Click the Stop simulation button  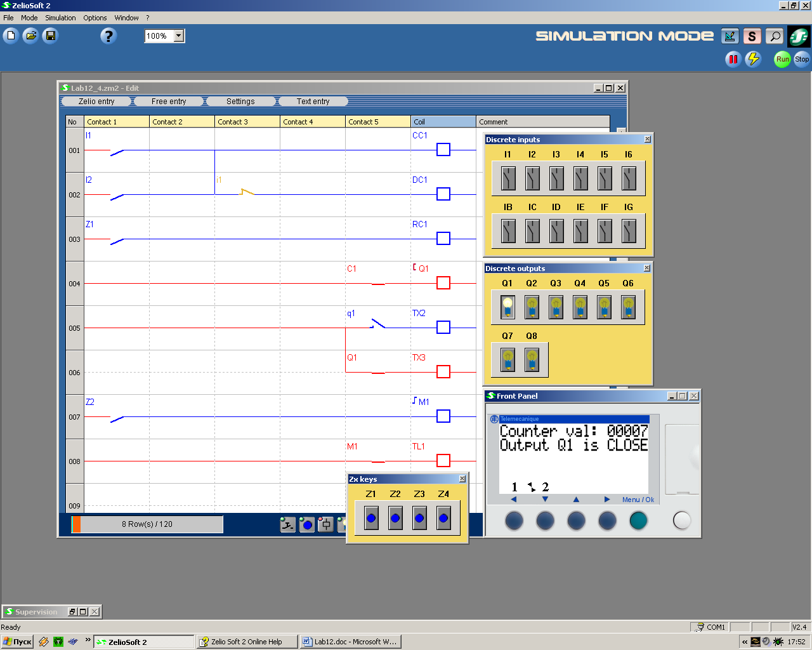click(802, 59)
